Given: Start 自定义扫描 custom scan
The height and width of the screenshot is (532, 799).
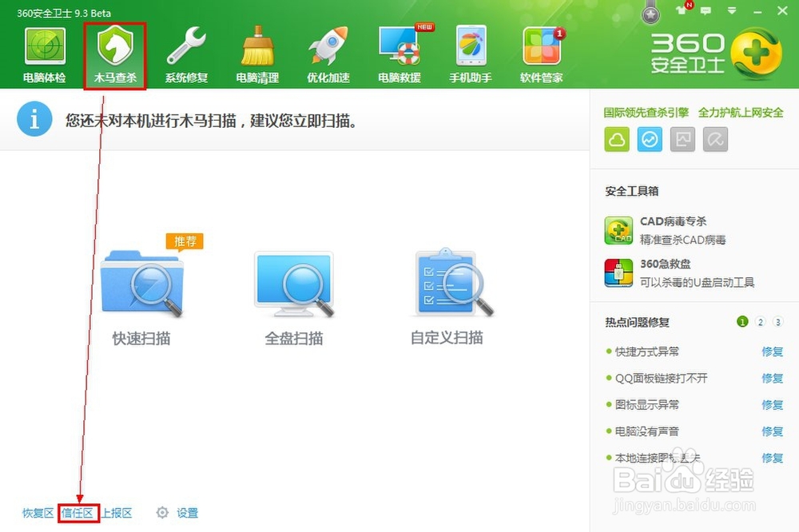Looking at the screenshot, I should click(447, 297).
